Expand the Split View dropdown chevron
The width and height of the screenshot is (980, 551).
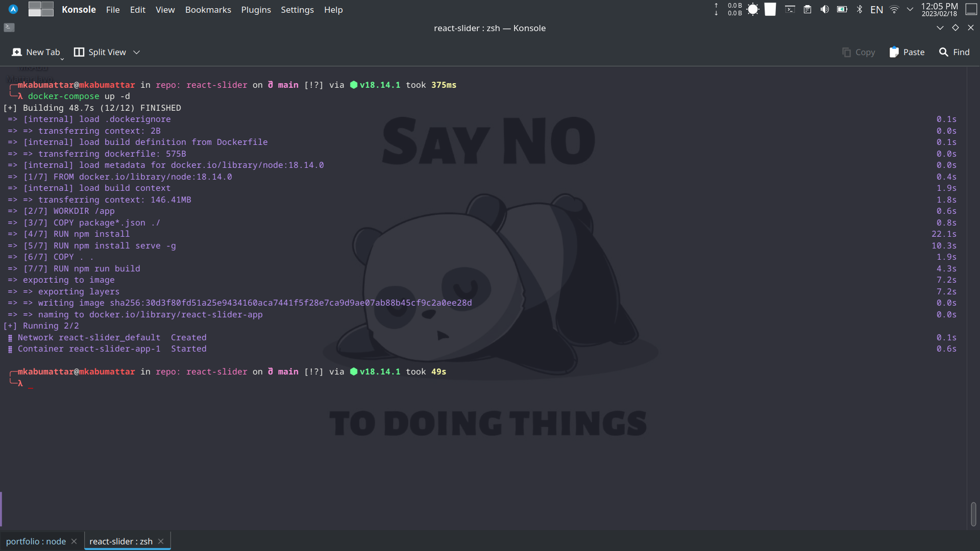tap(136, 52)
